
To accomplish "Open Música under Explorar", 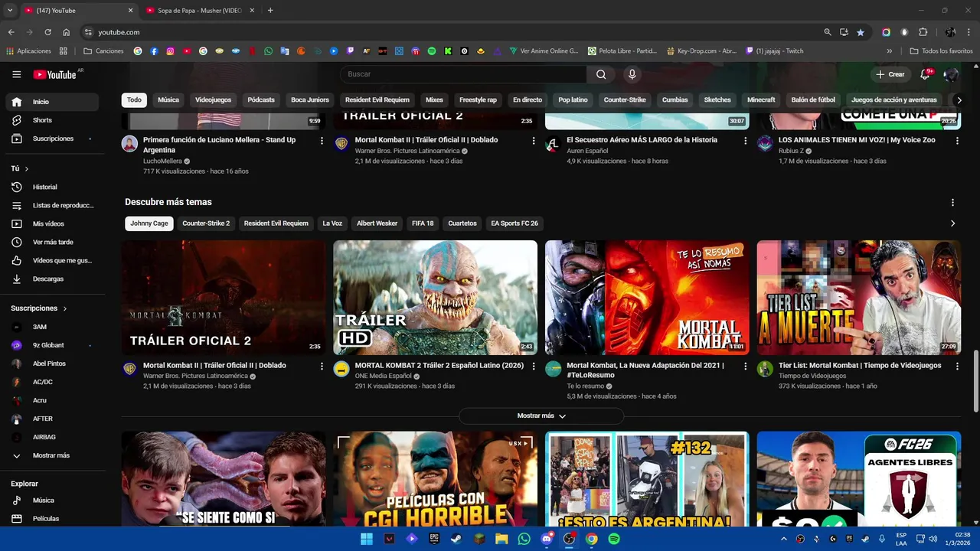I will click(x=53, y=500).
